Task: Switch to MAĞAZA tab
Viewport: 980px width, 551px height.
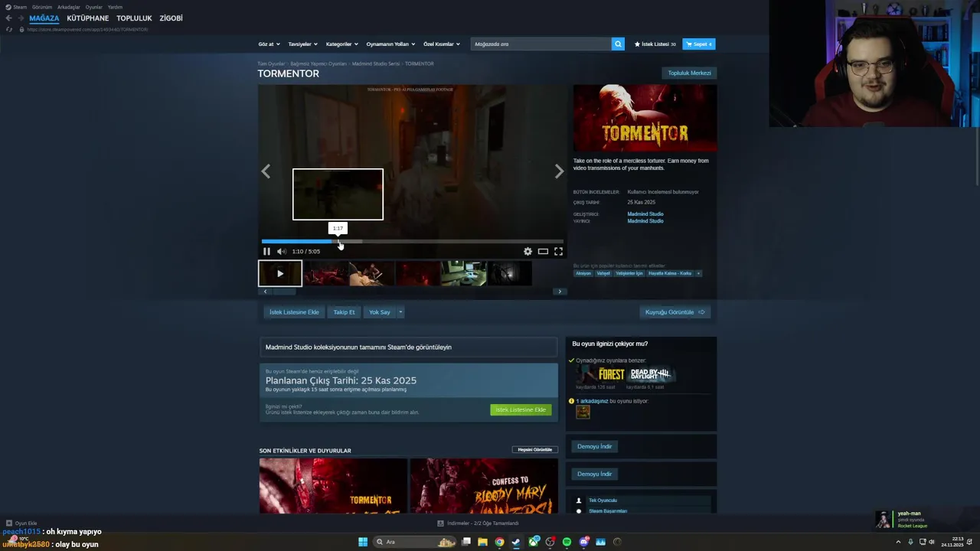Action: (44, 18)
